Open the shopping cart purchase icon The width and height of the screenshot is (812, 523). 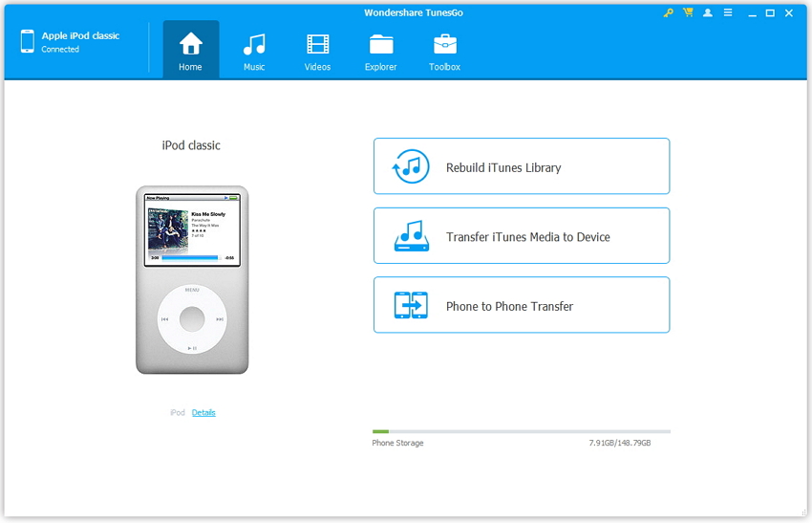(688, 13)
